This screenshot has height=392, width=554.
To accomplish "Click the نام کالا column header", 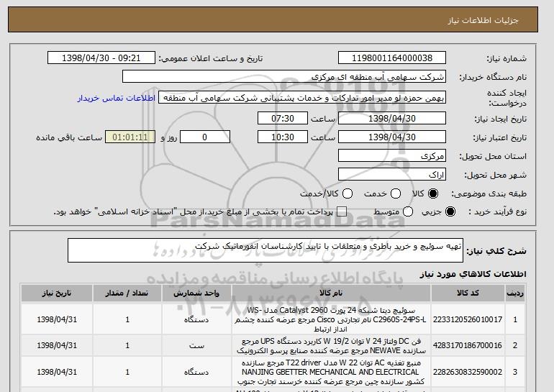I will click(x=331, y=293).
